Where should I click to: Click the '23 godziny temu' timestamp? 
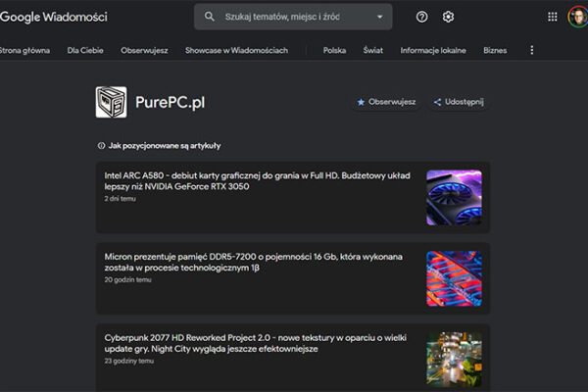point(129,361)
